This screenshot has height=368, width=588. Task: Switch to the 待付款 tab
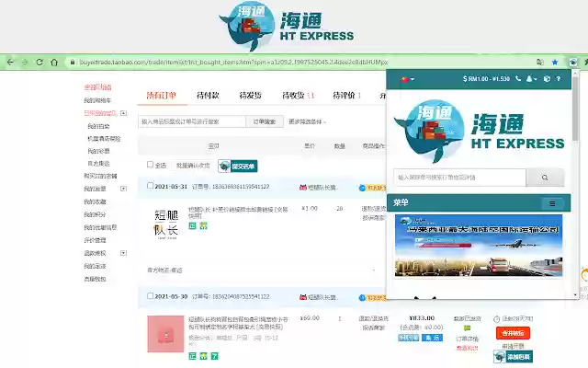208,96
